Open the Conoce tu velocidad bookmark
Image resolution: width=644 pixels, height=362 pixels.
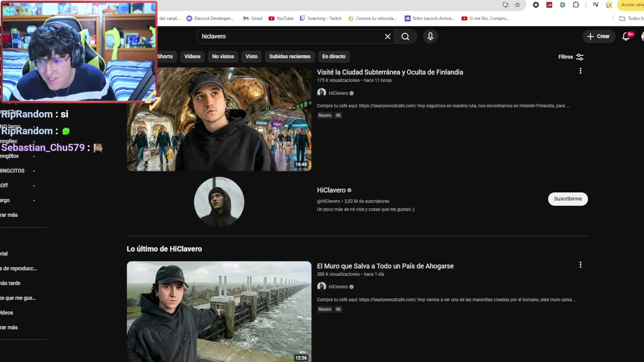[x=372, y=18]
